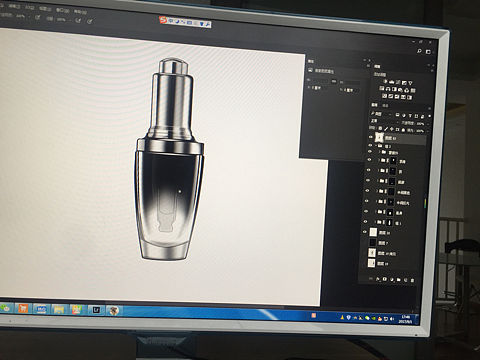Expand the first subgroup without a mask
The height and width of the screenshot is (360, 480).
click(379, 152)
